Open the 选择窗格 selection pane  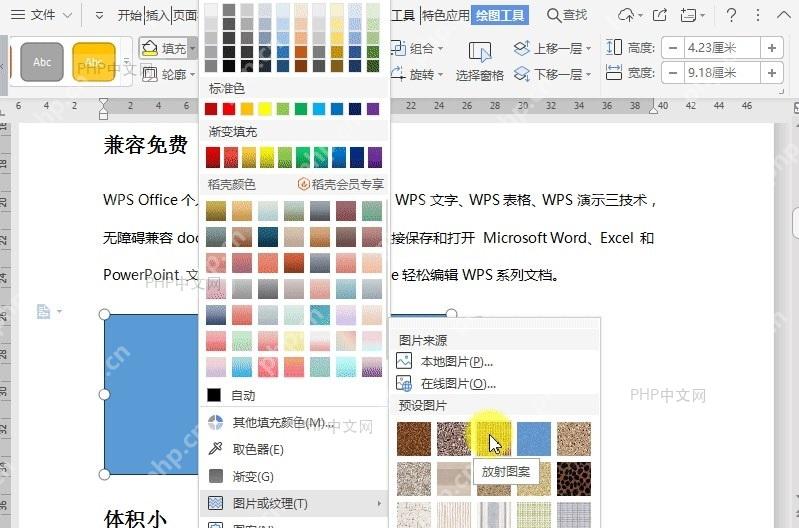480,62
